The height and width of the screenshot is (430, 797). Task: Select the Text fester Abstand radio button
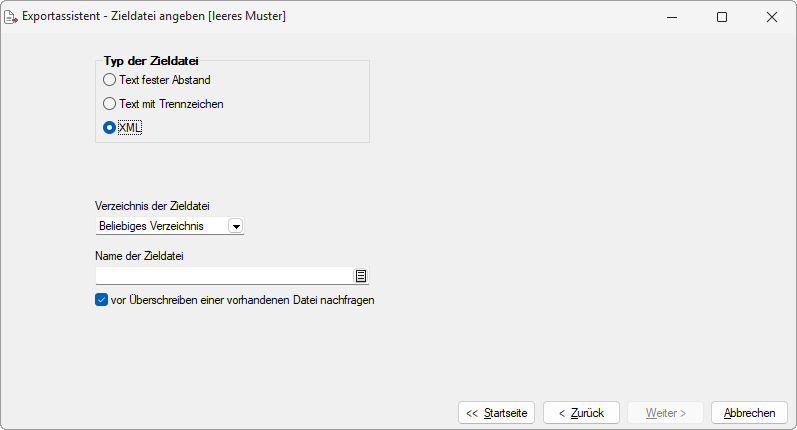[x=109, y=80]
